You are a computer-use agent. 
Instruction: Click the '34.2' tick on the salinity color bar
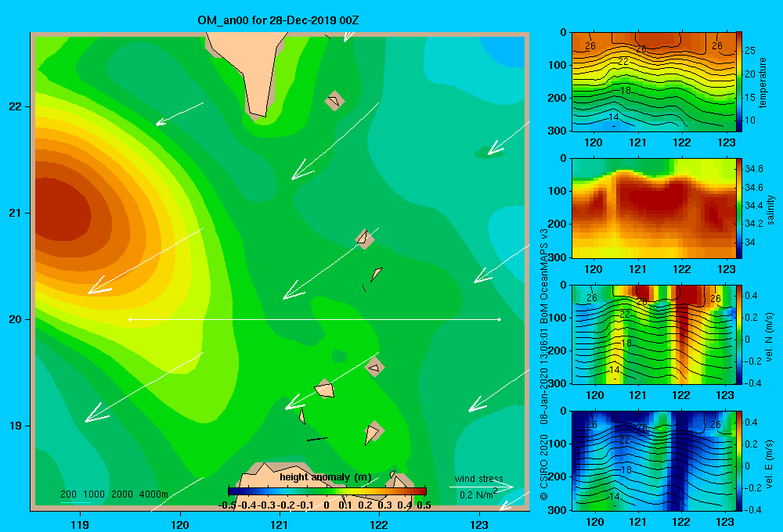754,223
